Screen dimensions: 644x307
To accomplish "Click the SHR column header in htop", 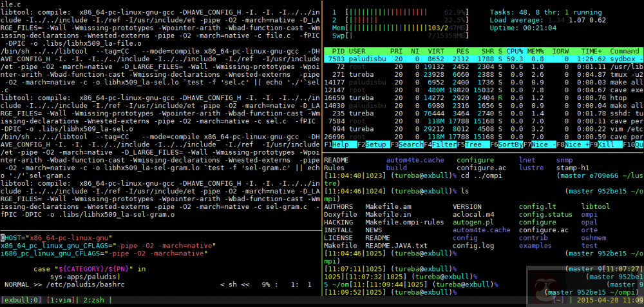I will [x=488, y=52].
